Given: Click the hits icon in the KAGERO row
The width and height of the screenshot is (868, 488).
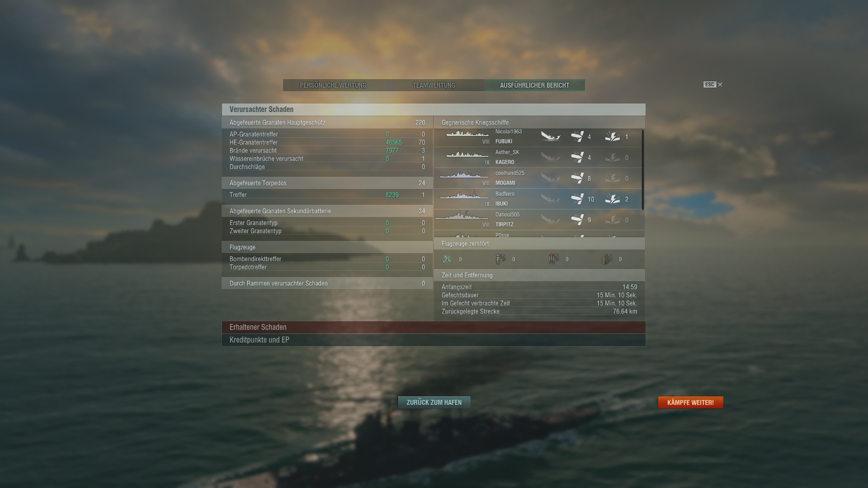Looking at the screenshot, I should point(577,157).
